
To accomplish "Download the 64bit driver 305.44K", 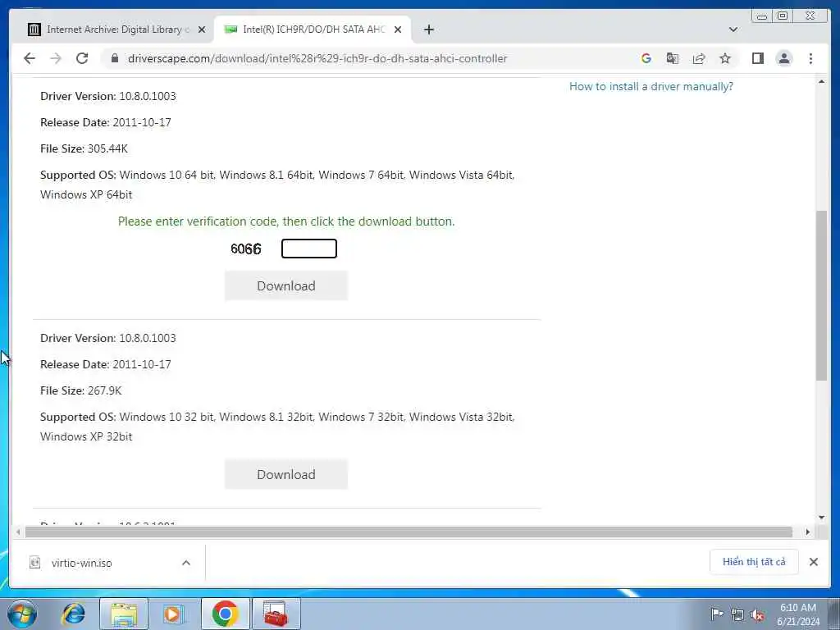I will coord(286,285).
